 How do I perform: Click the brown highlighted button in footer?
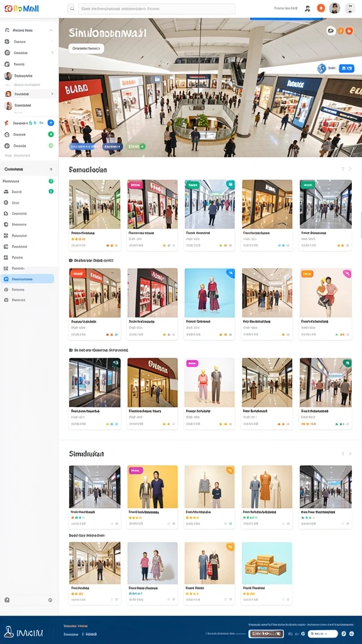266,634
